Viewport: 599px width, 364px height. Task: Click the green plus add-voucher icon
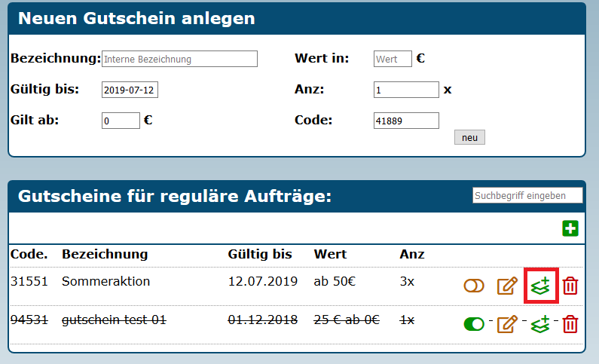tap(570, 228)
